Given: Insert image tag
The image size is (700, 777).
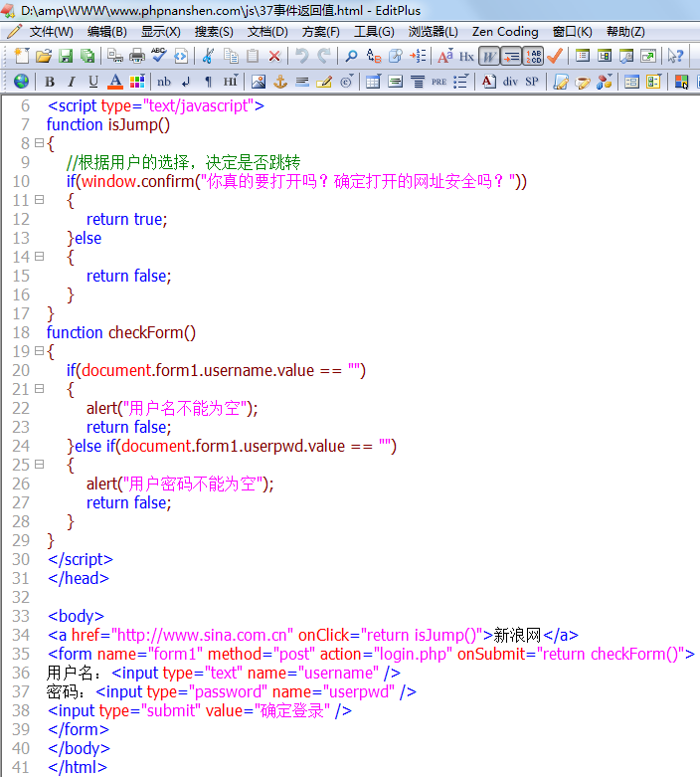Looking at the screenshot, I should (259, 82).
